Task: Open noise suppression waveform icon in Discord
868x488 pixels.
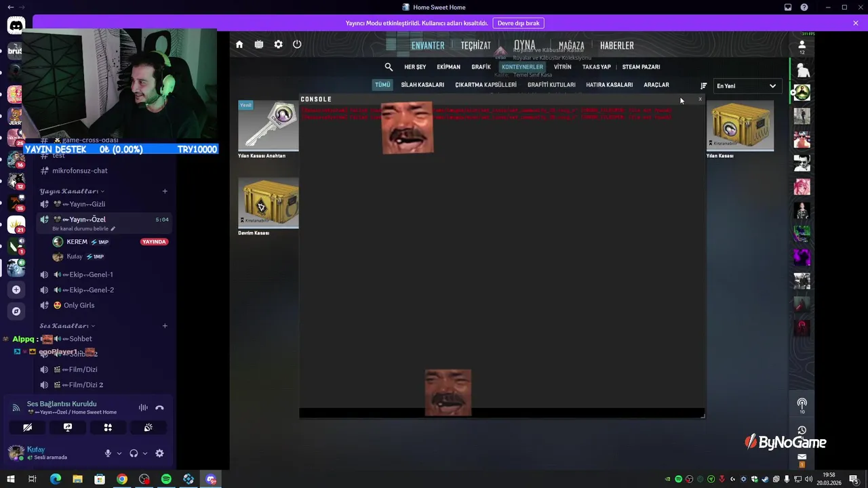Action: 143,408
